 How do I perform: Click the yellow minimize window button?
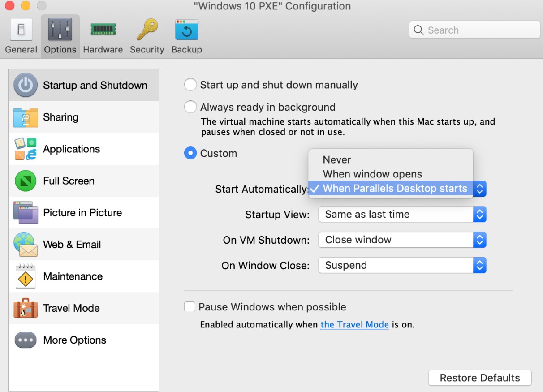tap(26, 6)
